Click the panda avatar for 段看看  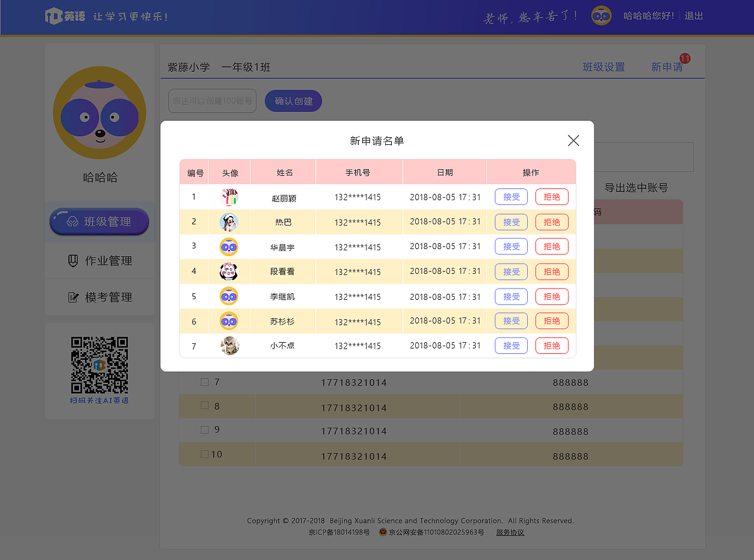point(229,271)
